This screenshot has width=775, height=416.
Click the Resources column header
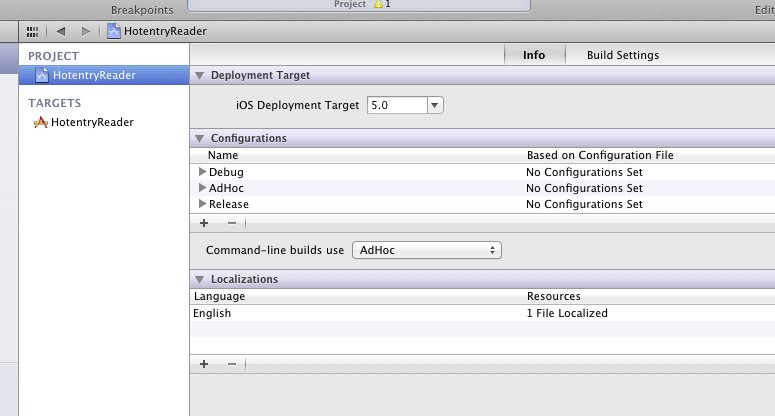(554, 296)
